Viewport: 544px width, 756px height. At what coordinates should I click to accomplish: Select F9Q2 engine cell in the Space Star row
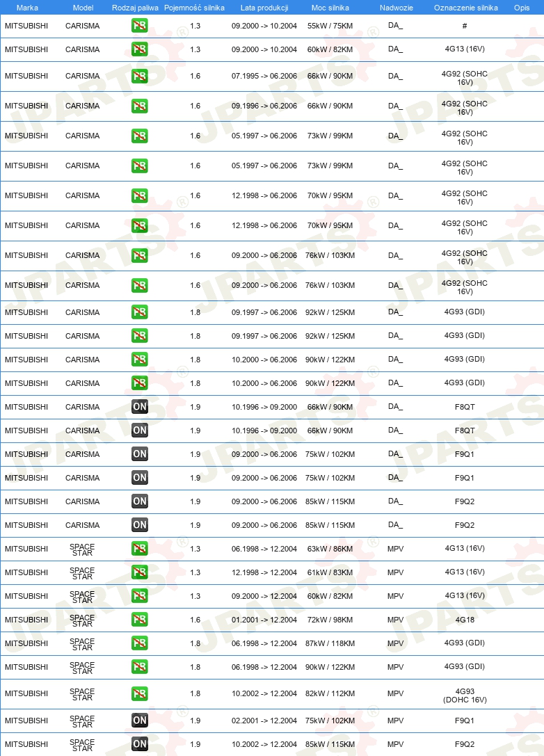point(465,744)
